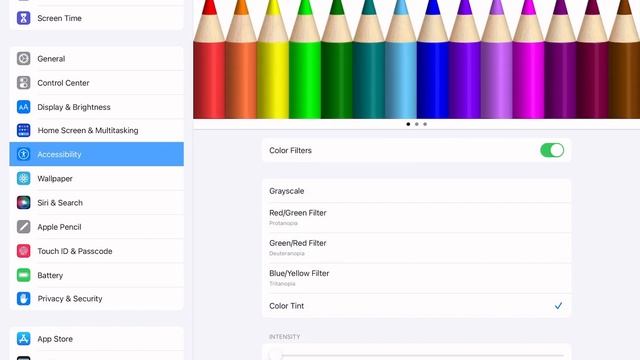Tap the INTENSITY section header
Viewport: 640px width, 360px height.
point(284,337)
